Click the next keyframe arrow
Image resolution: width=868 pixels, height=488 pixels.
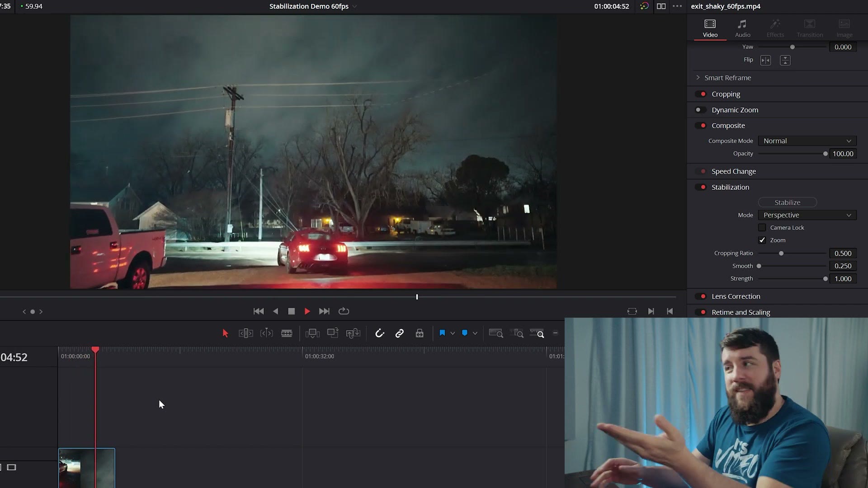(x=41, y=312)
